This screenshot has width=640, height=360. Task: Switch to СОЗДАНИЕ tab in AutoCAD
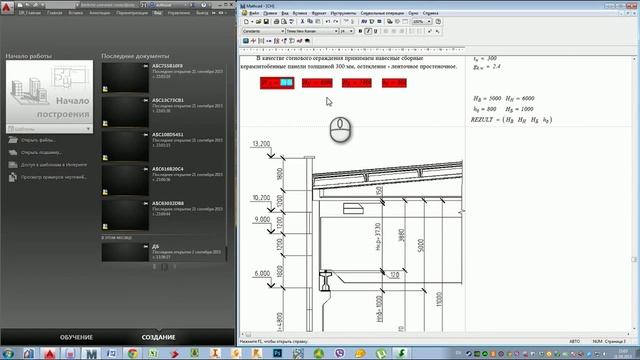158,337
